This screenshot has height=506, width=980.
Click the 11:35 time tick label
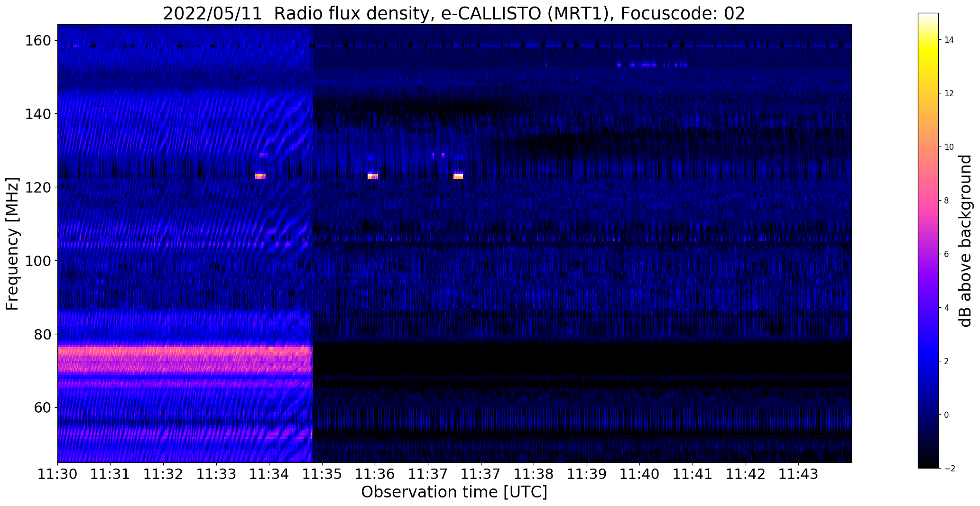323,474
